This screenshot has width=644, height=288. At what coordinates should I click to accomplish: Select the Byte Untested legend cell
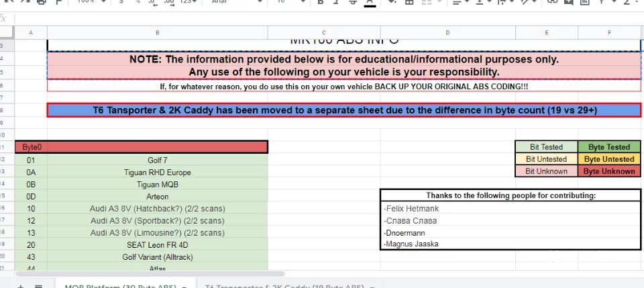(609, 159)
